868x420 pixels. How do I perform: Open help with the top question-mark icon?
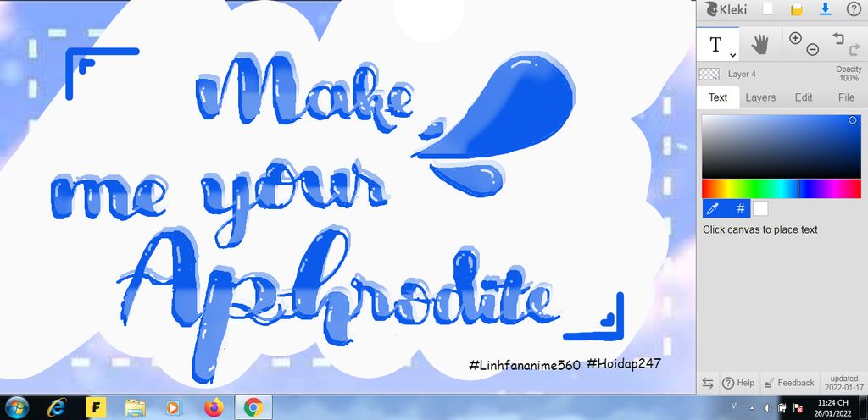coord(854,8)
